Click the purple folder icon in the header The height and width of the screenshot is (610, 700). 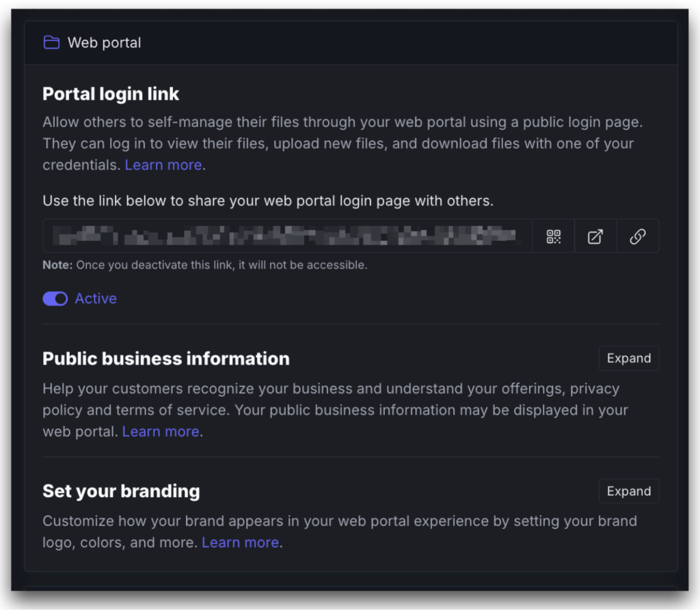51,42
